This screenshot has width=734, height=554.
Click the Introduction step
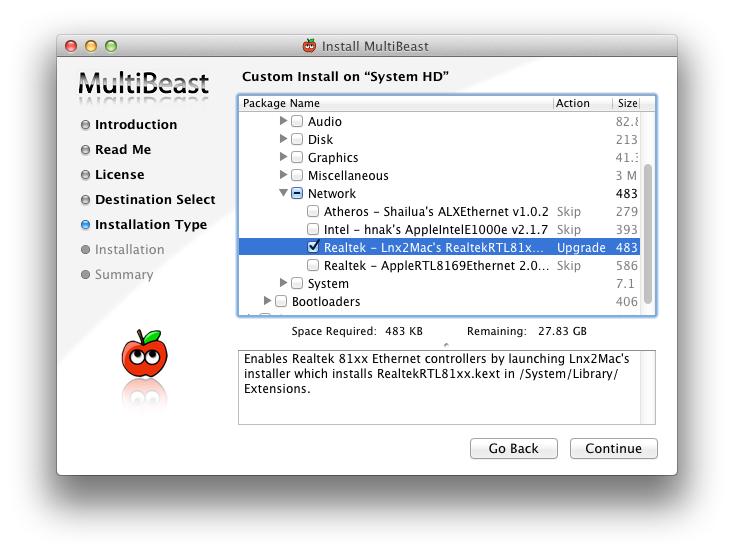point(136,125)
